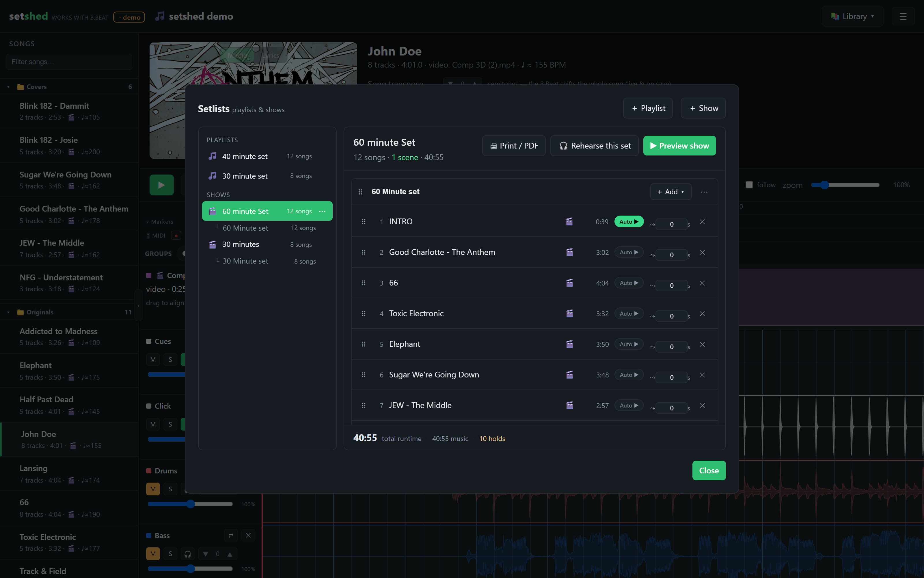Increase Bass transpose with up arrow
This screenshot has height=578, width=924.
[230, 554]
